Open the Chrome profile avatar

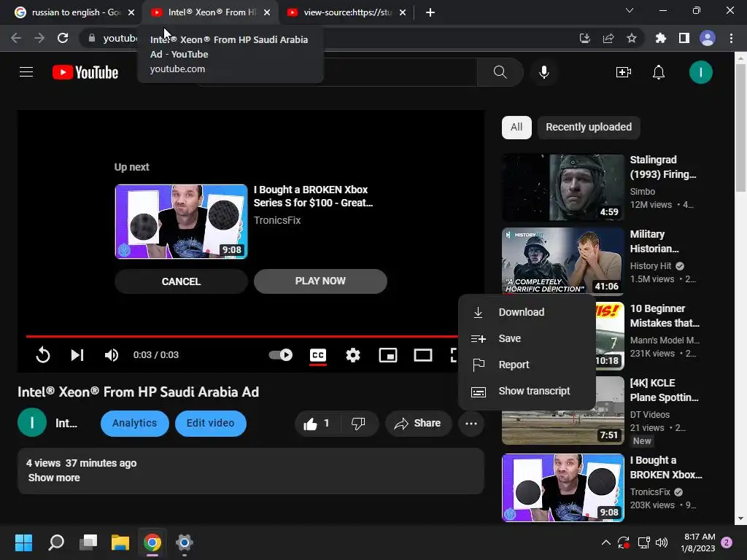click(x=708, y=38)
